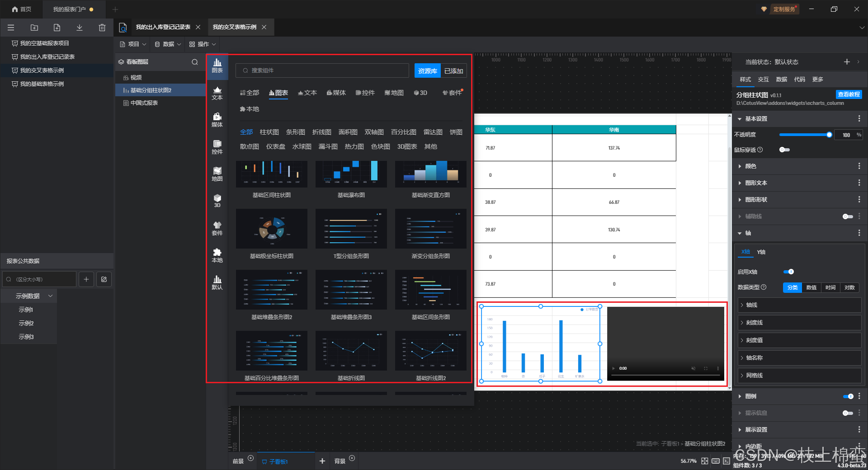The image size is (868, 470).
Task: Open the 控件 controls sidebar icon
Action: tap(217, 146)
